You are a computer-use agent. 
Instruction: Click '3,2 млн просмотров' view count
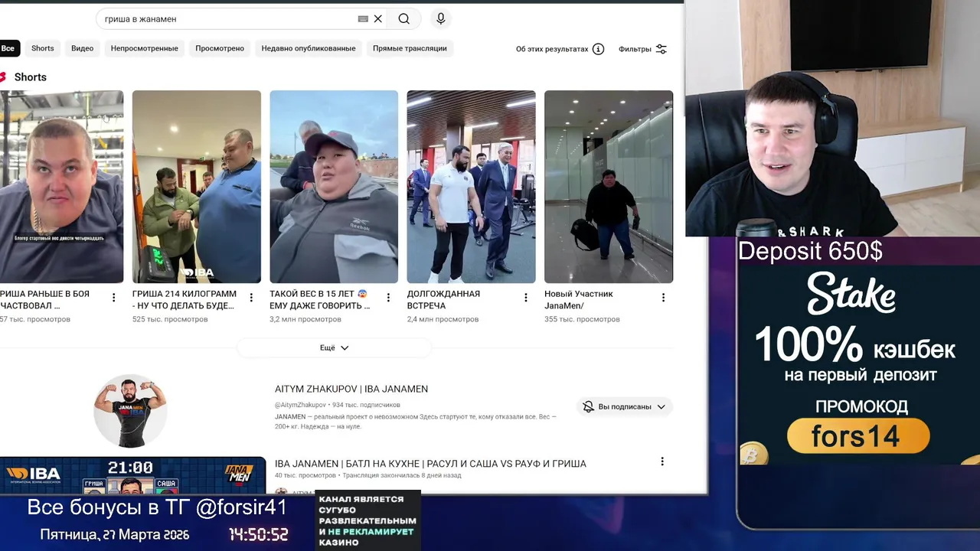pos(305,319)
